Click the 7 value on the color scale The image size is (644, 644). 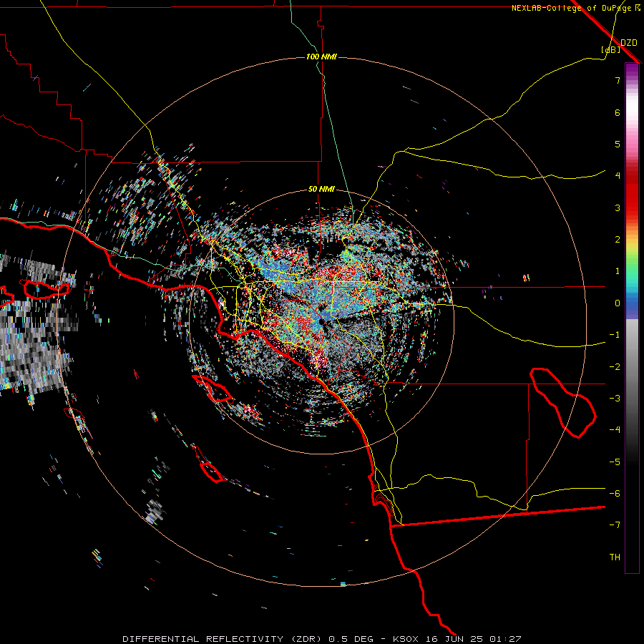click(618, 80)
